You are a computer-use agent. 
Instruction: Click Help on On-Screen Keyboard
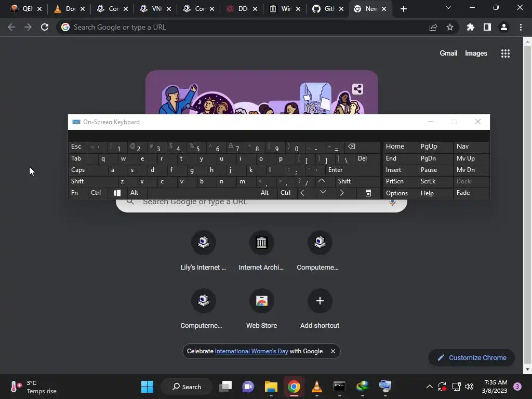click(435, 193)
